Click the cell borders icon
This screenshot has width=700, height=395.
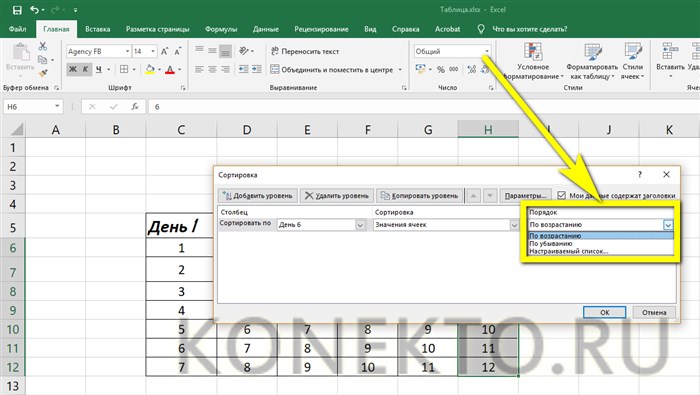124,69
